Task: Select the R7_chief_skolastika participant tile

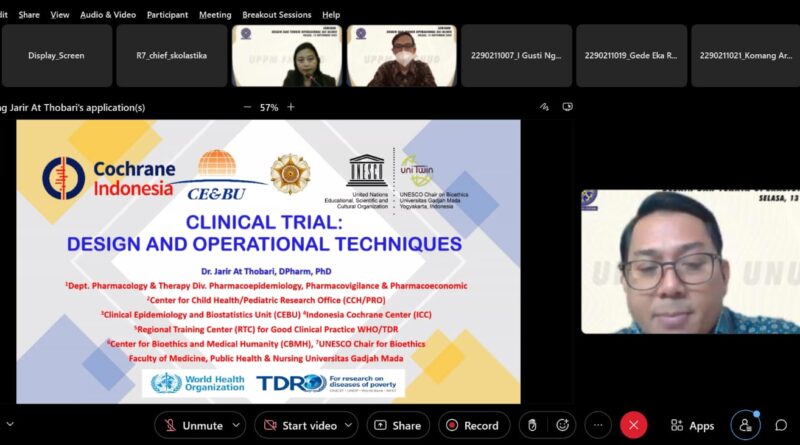Action: click(171, 56)
